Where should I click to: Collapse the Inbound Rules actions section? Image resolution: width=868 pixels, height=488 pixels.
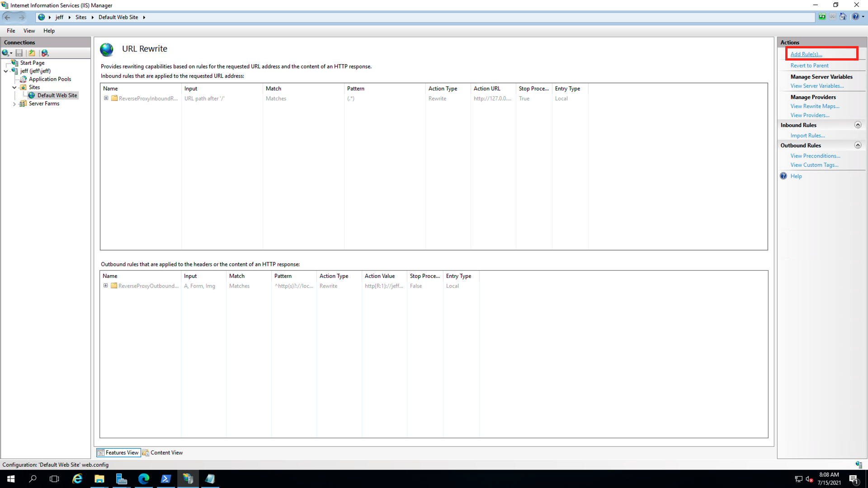858,125
